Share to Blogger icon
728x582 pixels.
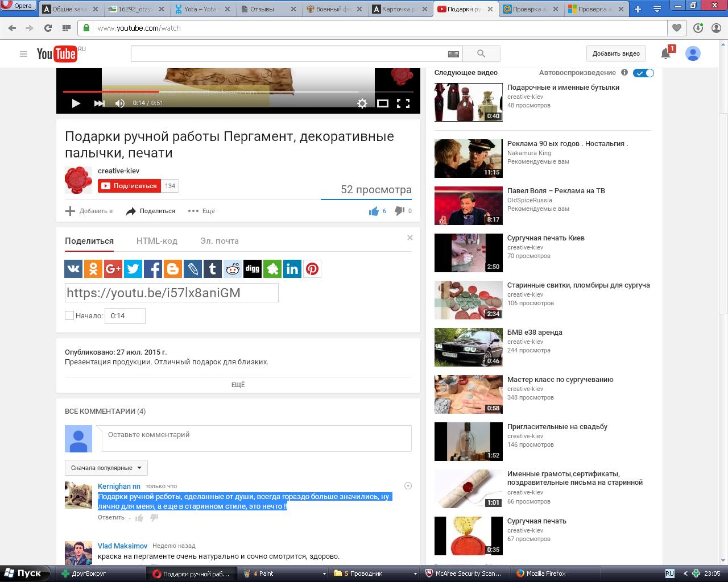click(x=173, y=269)
